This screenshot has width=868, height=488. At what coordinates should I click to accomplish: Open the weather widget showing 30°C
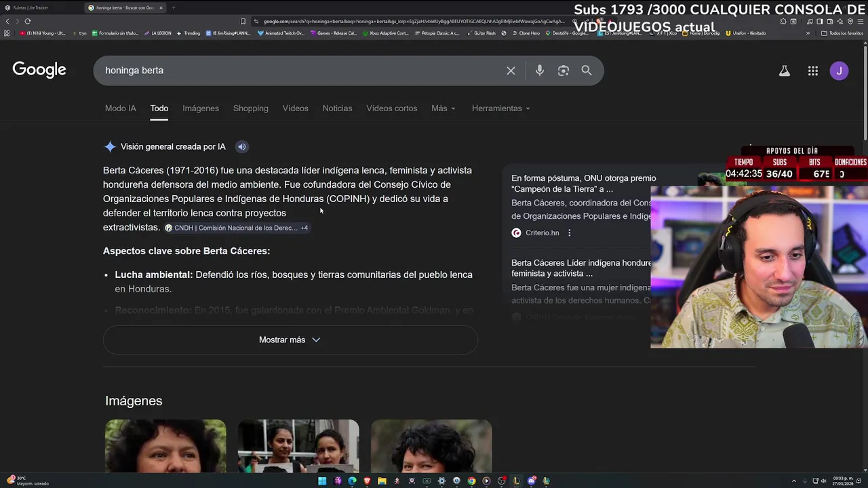[x=27, y=481]
